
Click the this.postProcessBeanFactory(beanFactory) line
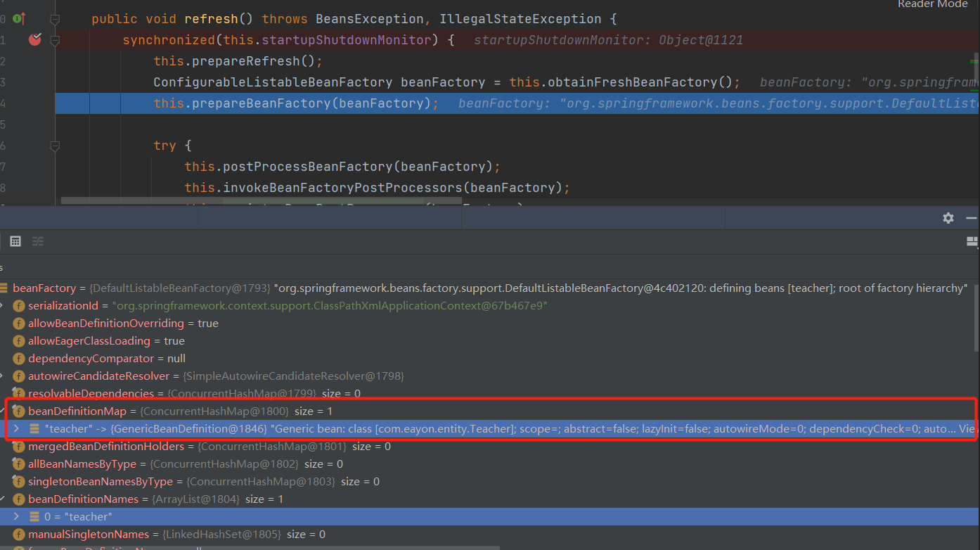coord(342,167)
